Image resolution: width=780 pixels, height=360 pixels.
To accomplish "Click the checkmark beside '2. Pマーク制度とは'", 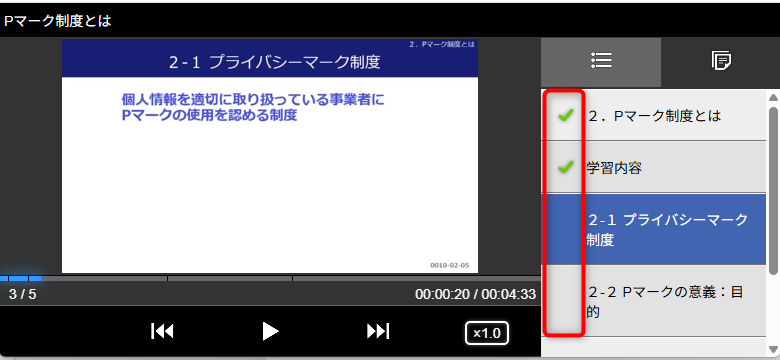I will tap(565, 115).
